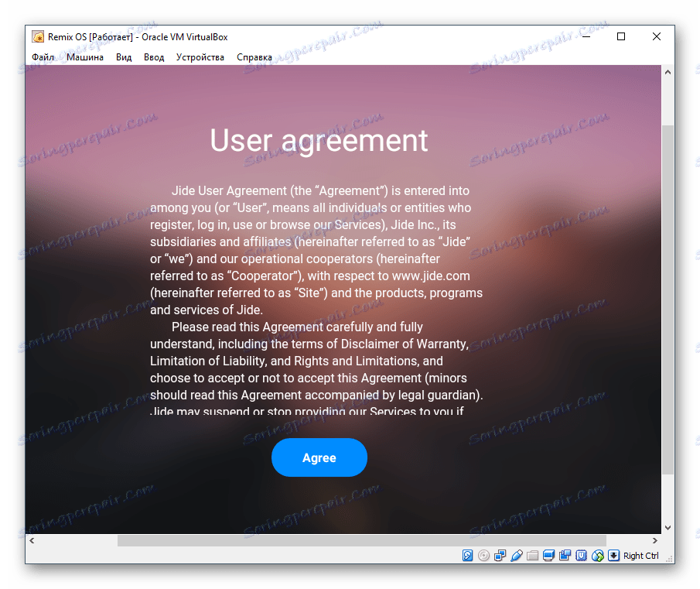Click the optical disc drive status icon
The image size is (700, 589).
coord(483,556)
